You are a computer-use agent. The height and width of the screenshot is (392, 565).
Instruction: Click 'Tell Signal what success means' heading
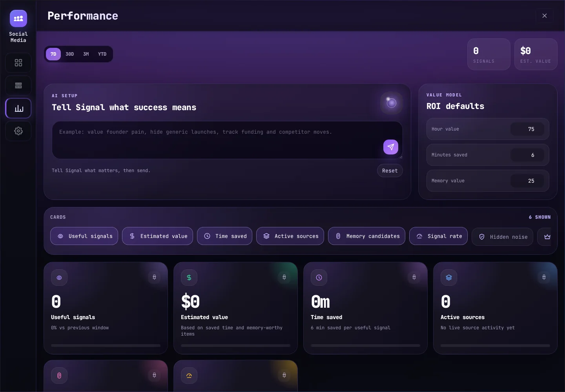pos(124,107)
